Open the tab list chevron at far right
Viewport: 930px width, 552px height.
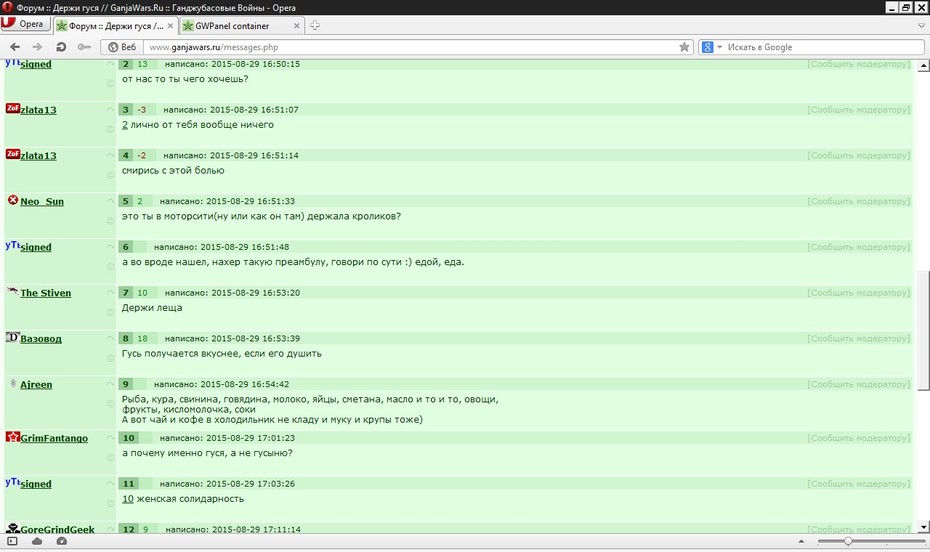pyautogui.click(x=921, y=25)
